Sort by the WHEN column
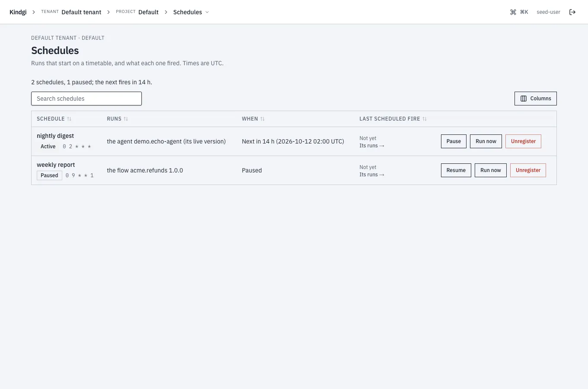Image resolution: width=588 pixels, height=389 pixels. (x=253, y=119)
